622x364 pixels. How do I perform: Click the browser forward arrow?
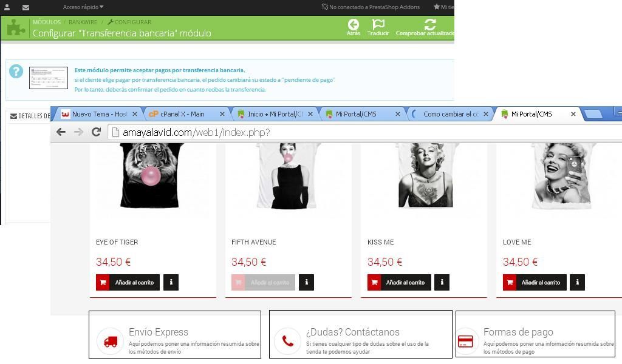tap(78, 132)
